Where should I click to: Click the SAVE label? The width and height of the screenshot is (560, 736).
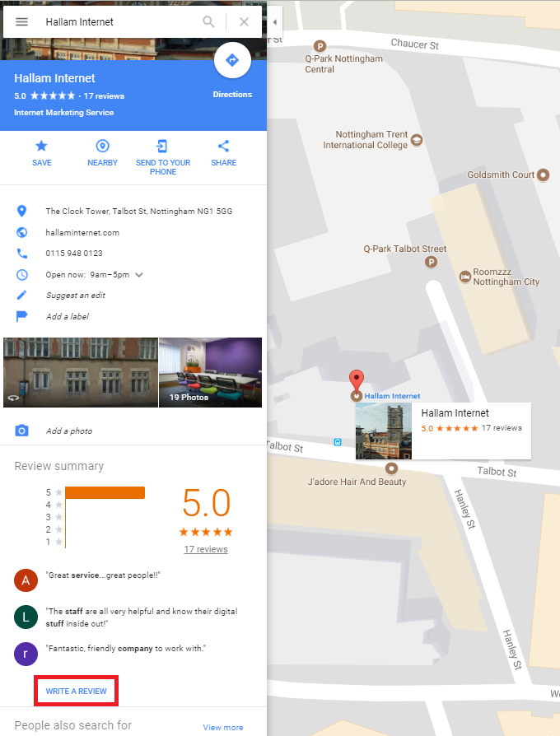pos(42,162)
